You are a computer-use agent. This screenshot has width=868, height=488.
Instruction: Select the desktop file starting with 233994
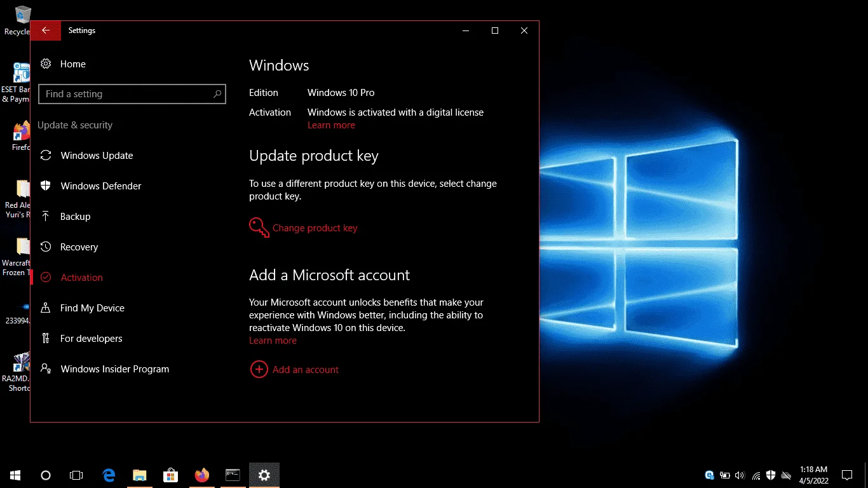(x=19, y=313)
